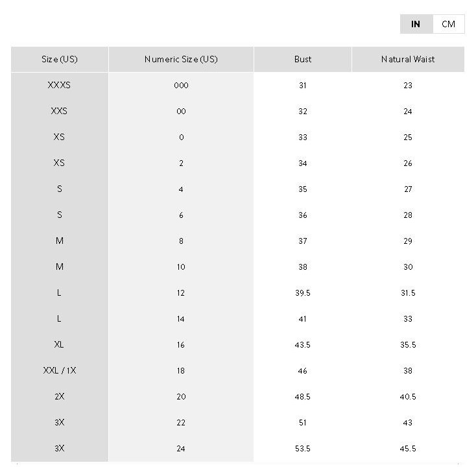This screenshot has width=476, height=476.
Task: Select numeric size 24 cell
Action: [181, 448]
